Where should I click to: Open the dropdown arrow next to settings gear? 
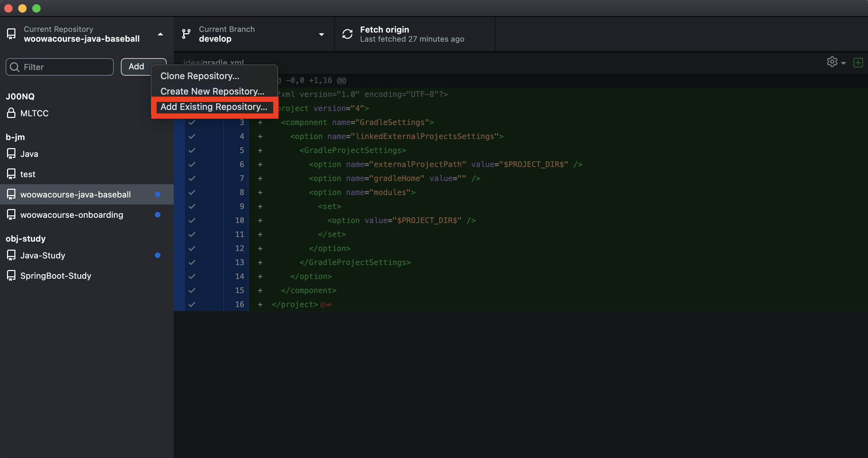click(x=843, y=63)
